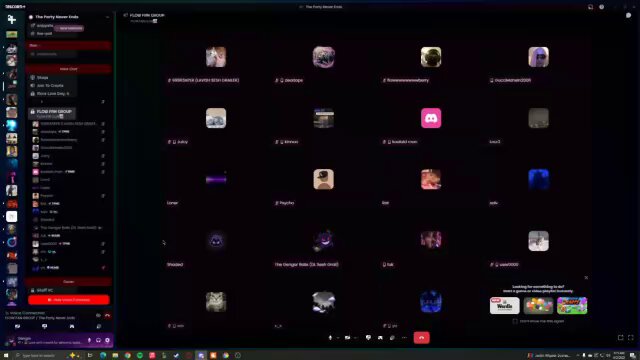This screenshot has height=360, width=640.
Task: Tick the don't show this again checkbox
Action: click(515, 321)
